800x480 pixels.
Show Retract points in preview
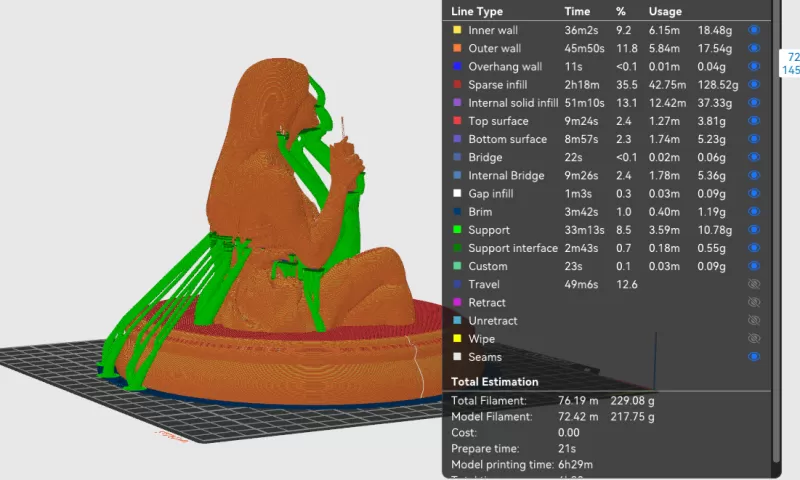[x=754, y=302]
